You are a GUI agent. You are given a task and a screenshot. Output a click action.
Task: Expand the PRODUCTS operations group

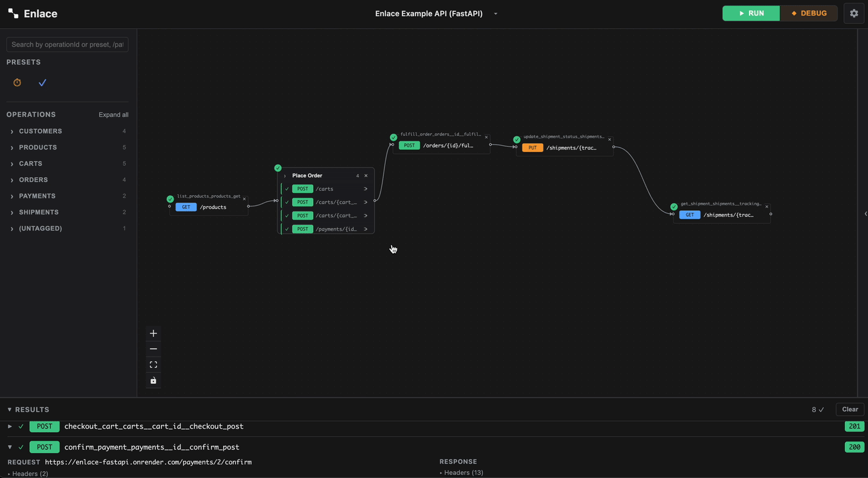point(12,148)
